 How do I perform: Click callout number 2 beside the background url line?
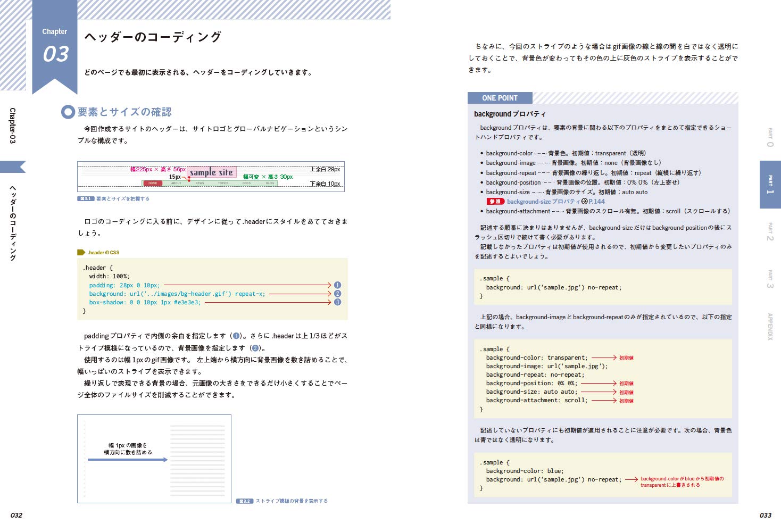(337, 294)
